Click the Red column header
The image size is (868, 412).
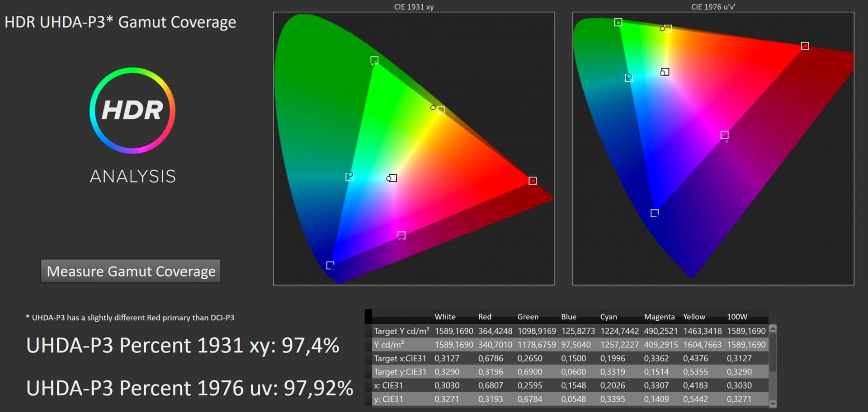[x=485, y=317]
